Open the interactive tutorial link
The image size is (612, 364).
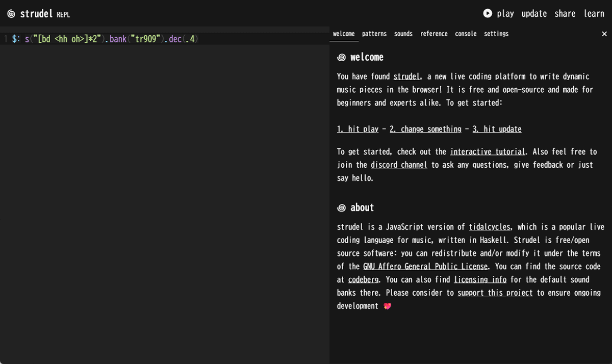(487, 152)
